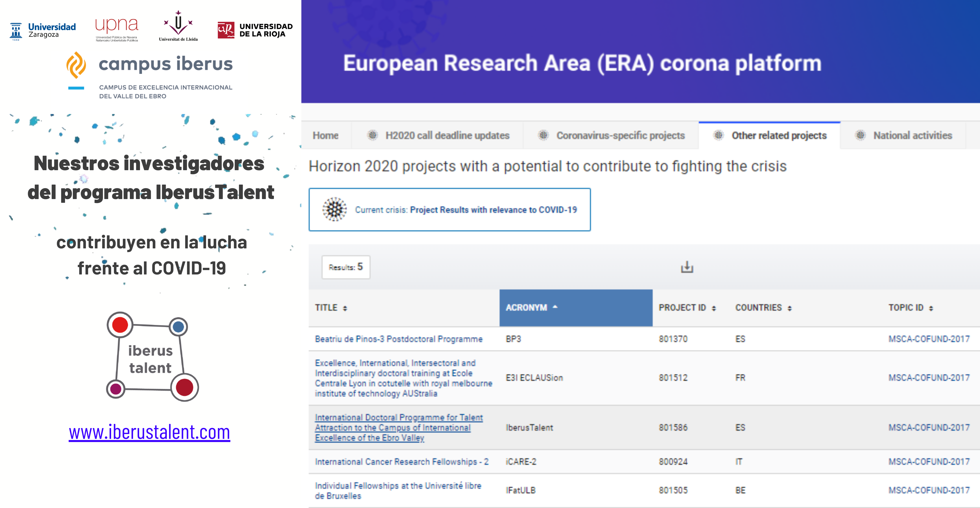Open www.iberustalent.com link
The height and width of the screenshot is (508, 980).
pos(149,432)
